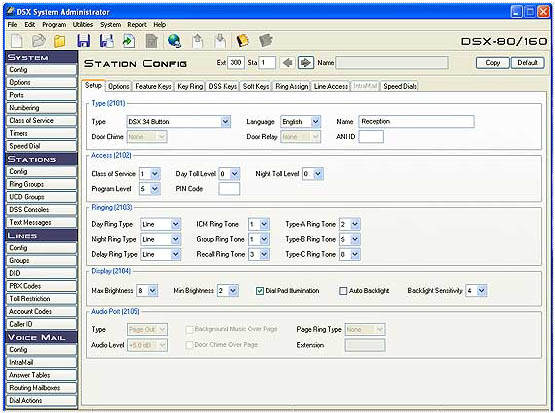Click the globe connect icon
Screen dimensions: 555x413
pos(174,41)
